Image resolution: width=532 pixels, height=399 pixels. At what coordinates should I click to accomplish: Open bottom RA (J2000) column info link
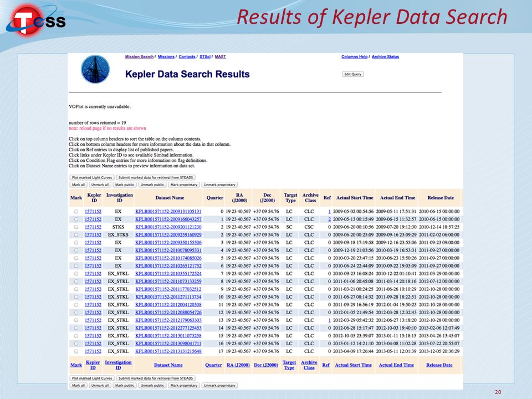(238, 365)
